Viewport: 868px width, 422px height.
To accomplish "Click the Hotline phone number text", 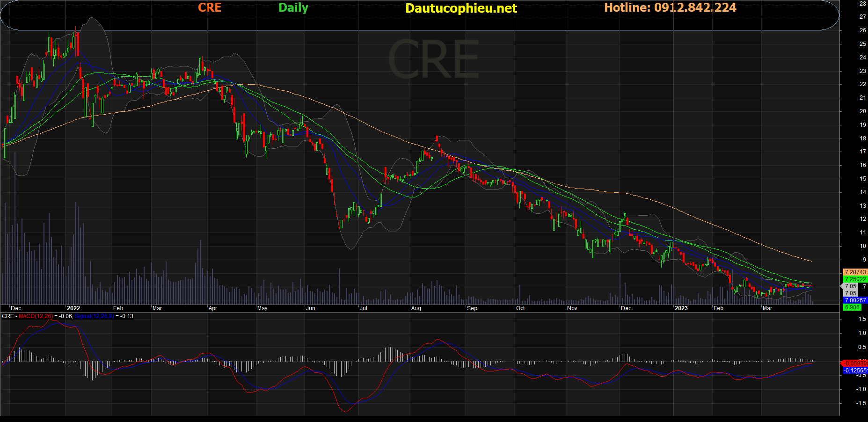I will pos(670,7).
